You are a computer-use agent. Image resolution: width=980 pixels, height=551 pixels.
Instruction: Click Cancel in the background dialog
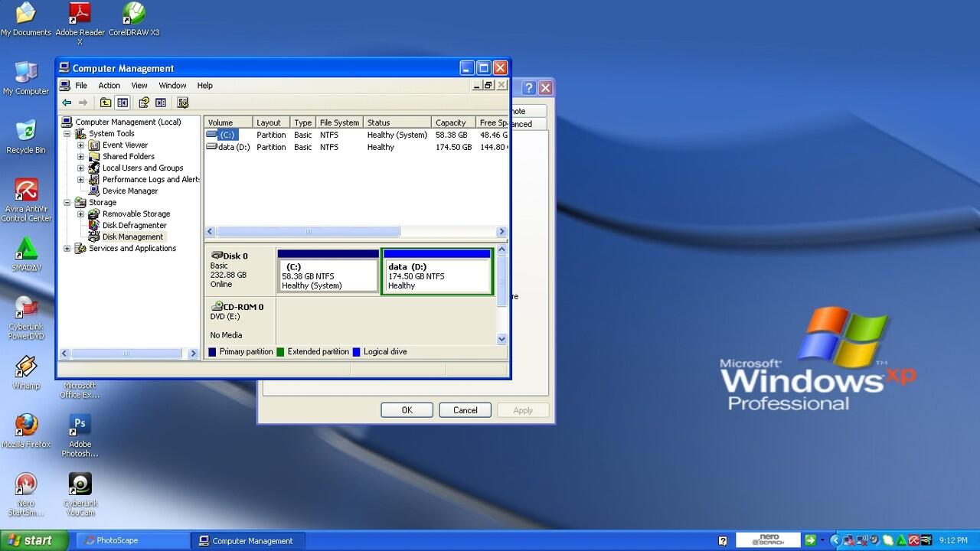point(465,410)
